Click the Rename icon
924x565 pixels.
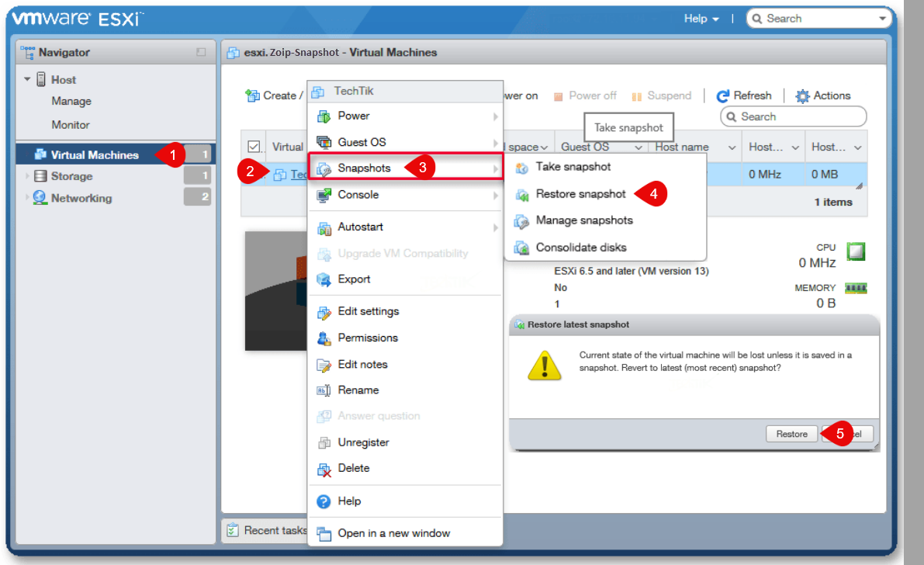[324, 390]
